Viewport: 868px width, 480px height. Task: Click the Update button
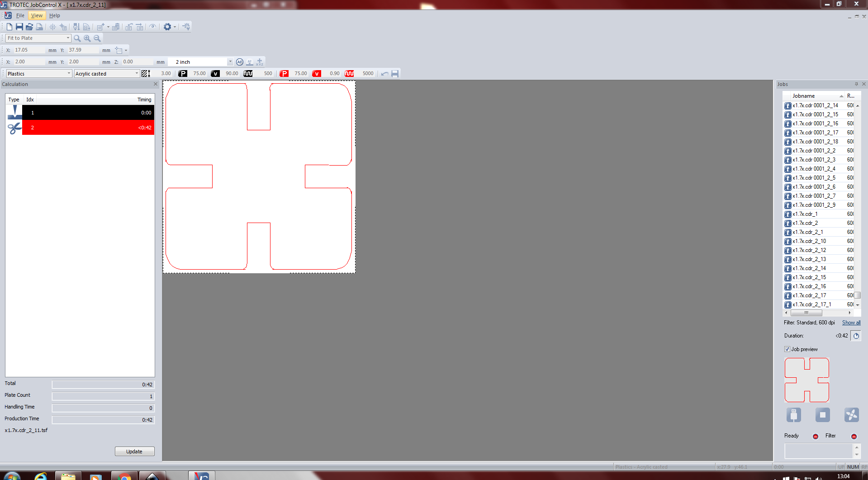tap(135, 451)
